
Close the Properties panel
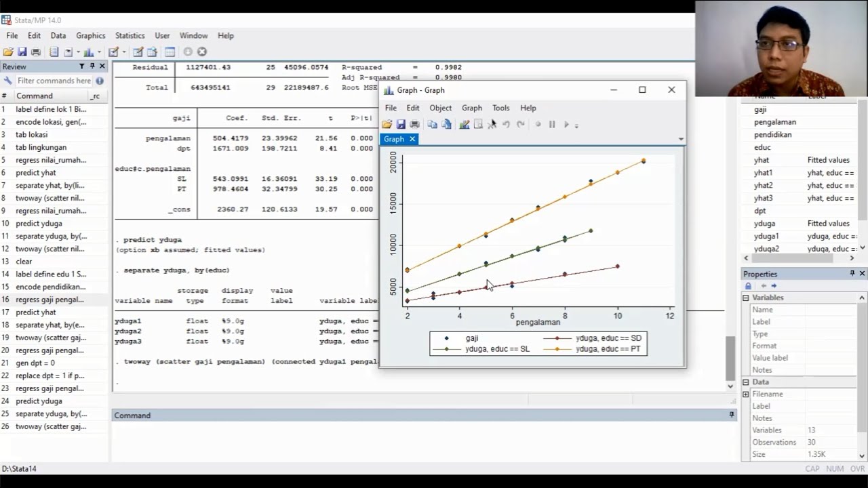click(862, 273)
